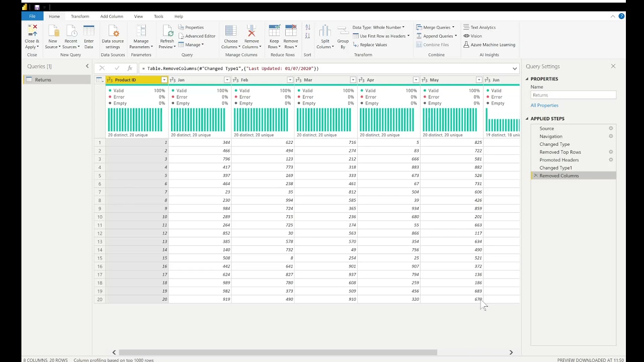Click the Close & Apply icon

[32, 31]
